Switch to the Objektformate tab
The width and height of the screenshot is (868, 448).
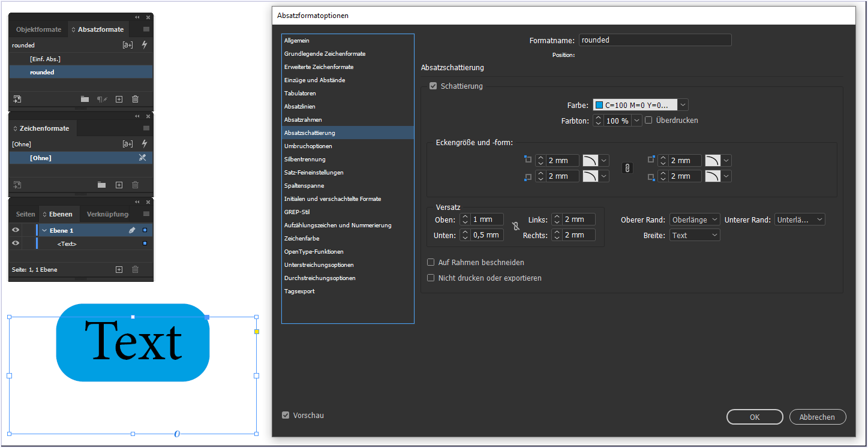pyautogui.click(x=38, y=29)
